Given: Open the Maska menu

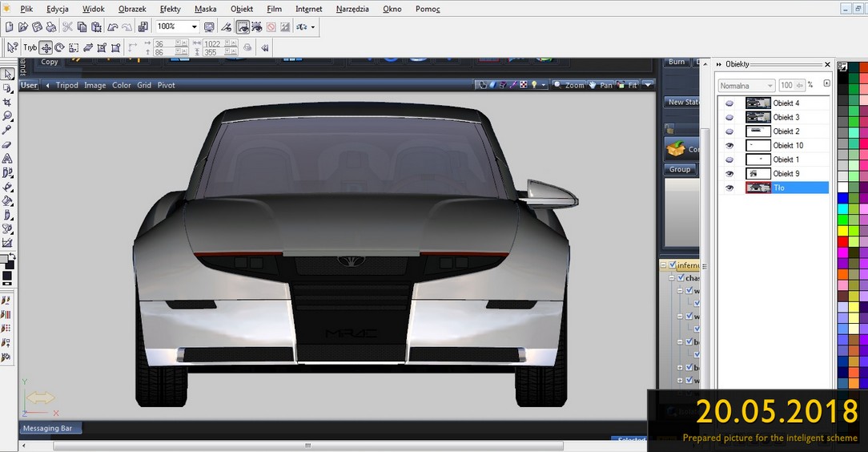Looking at the screenshot, I should [205, 9].
